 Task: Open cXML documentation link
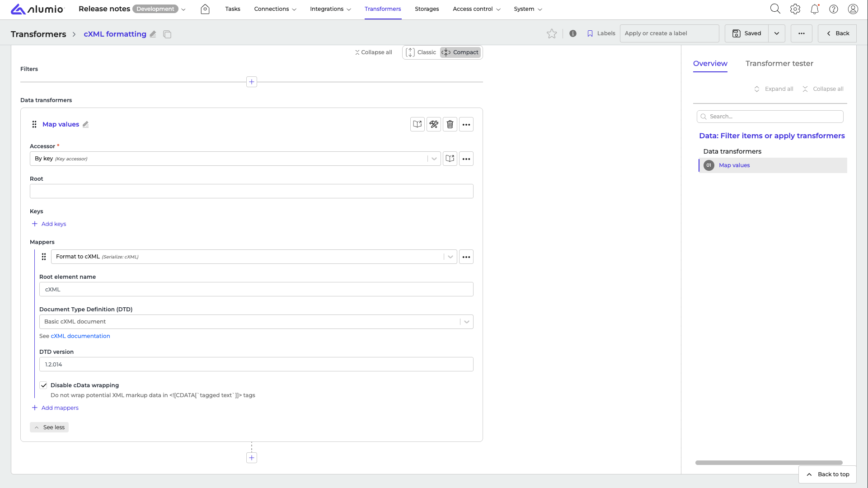coord(80,336)
